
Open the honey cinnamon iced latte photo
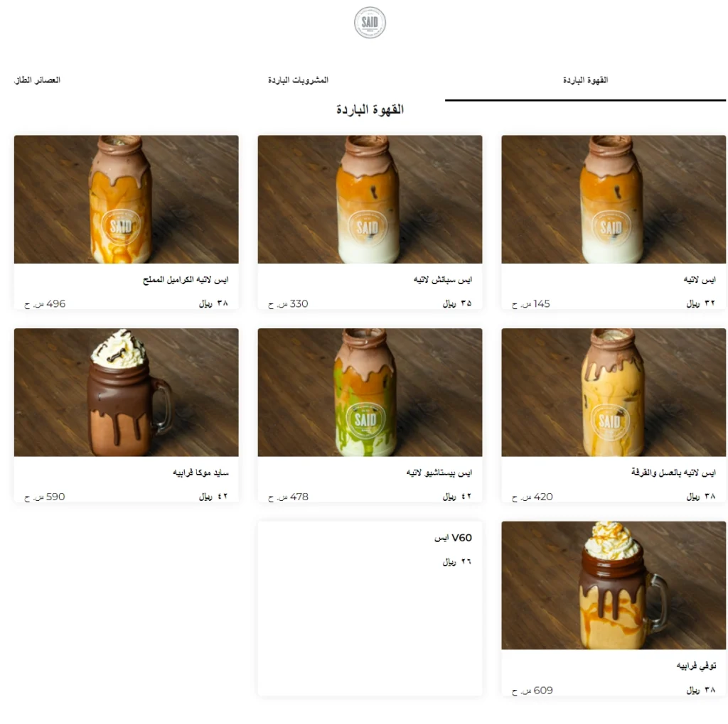point(614,392)
